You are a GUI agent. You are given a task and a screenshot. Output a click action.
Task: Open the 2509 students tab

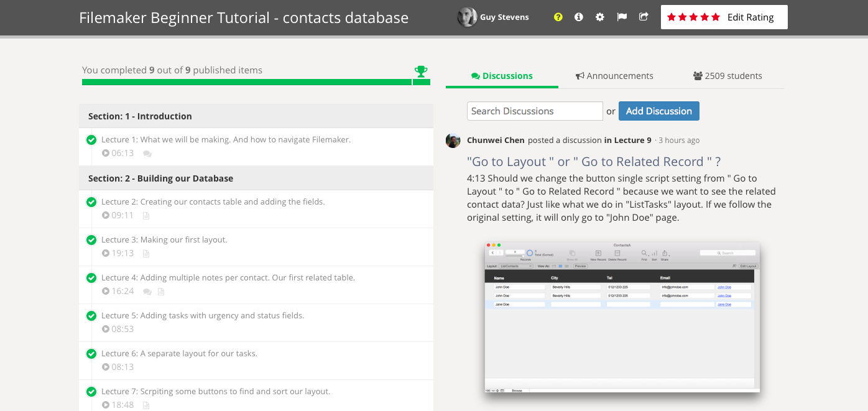point(727,76)
